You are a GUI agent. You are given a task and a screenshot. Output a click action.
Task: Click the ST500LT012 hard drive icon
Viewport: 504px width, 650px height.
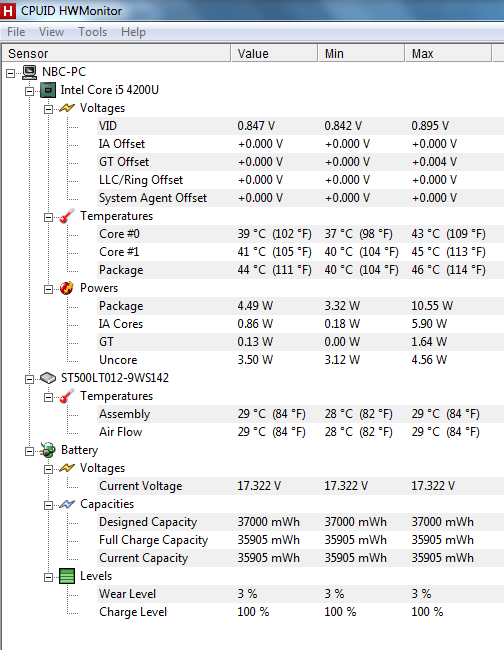48,378
